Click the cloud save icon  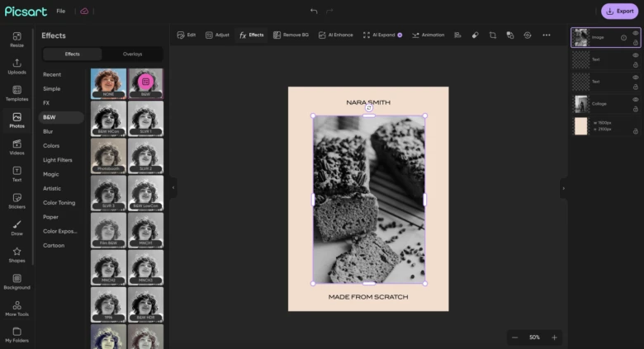(84, 11)
